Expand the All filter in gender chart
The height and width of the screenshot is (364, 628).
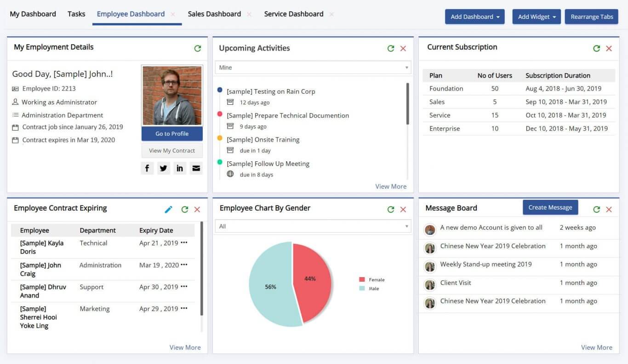coord(313,226)
